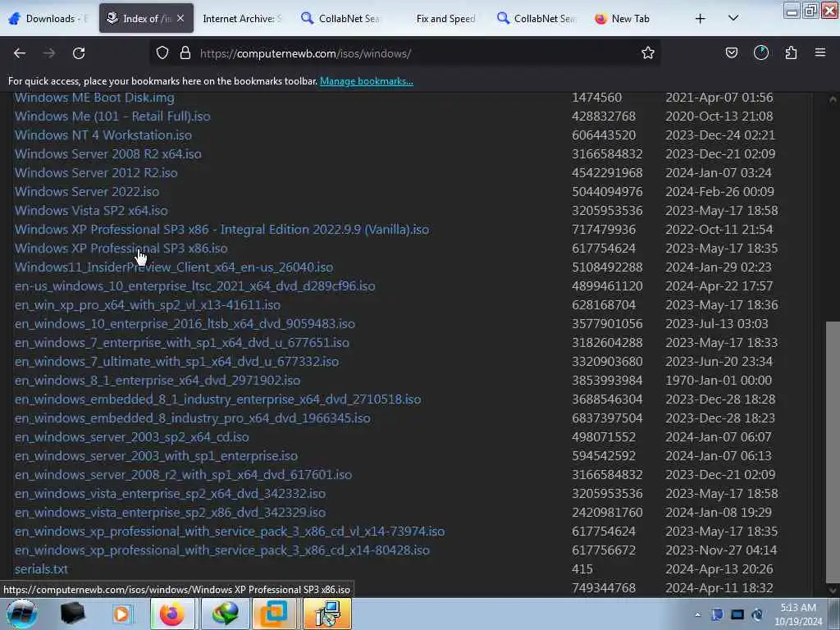Close the Index of tab
Viewport: 840px width, 630px height.
tap(180, 18)
